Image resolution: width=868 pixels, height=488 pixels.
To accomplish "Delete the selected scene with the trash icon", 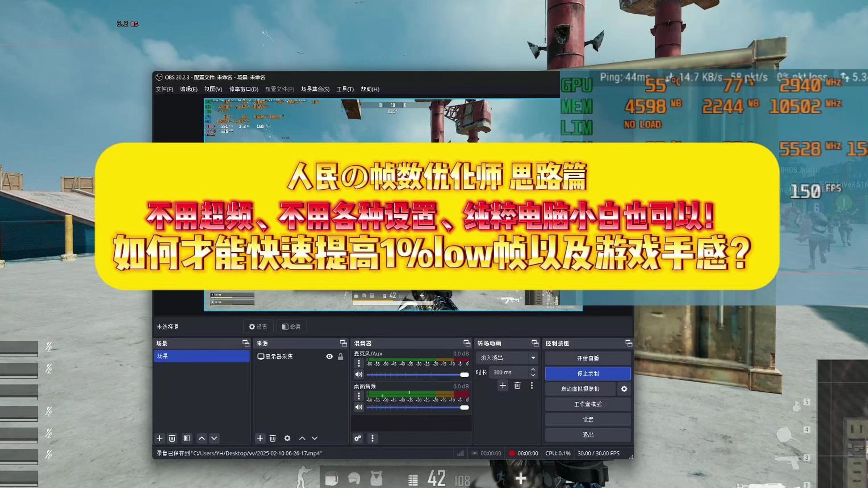I will (172, 438).
